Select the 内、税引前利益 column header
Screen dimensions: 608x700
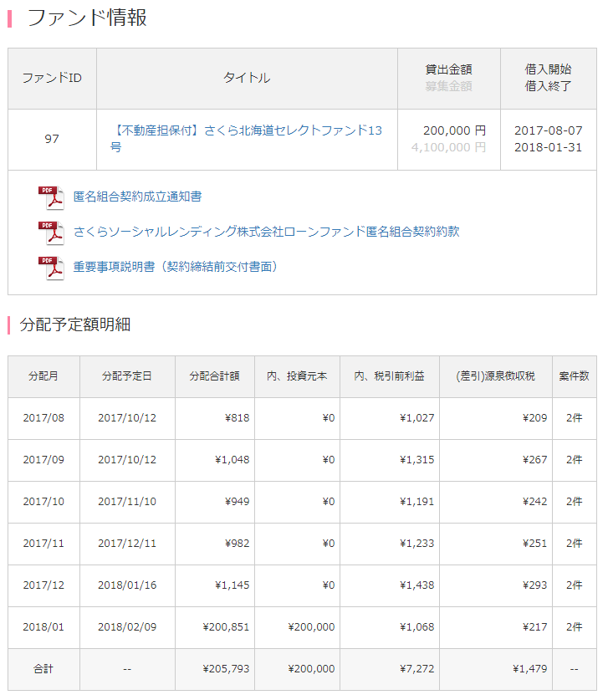coord(389,377)
